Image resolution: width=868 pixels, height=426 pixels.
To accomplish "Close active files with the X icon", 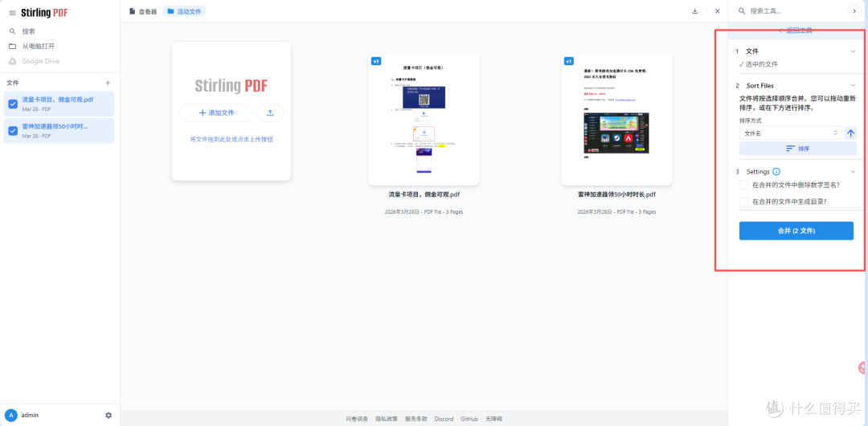I will 718,11.
